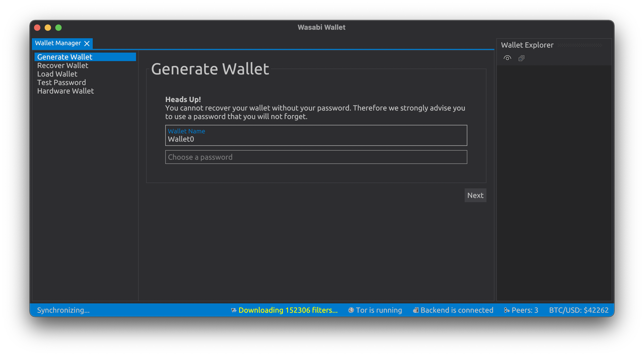Click the collapse-all wallets icon in Wallet Explorer

(521, 58)
